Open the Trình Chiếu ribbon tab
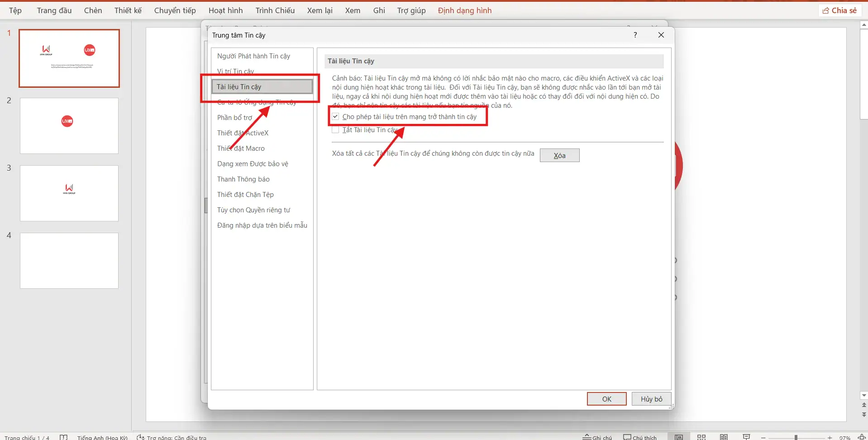This screenshot has width=868, height=440. click(x=275, y=10)
